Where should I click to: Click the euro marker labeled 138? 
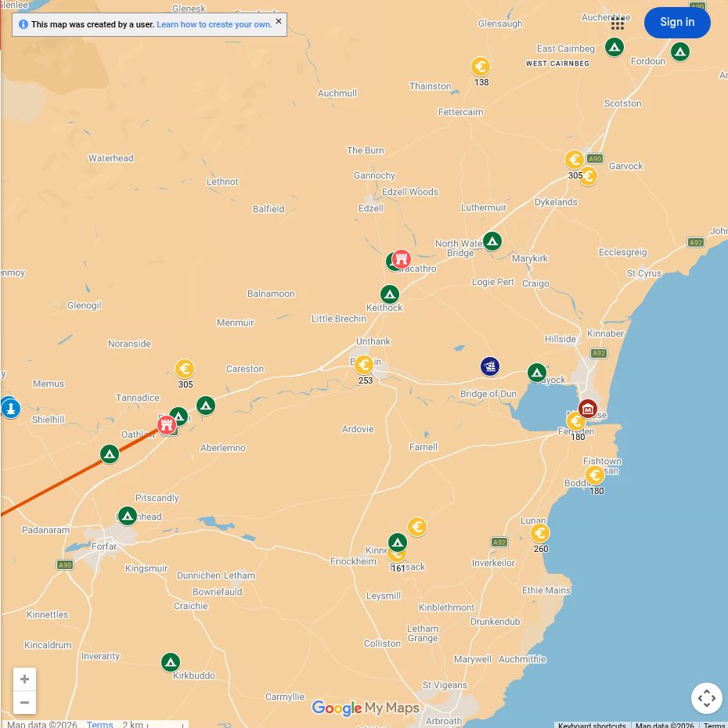[481, 67]
